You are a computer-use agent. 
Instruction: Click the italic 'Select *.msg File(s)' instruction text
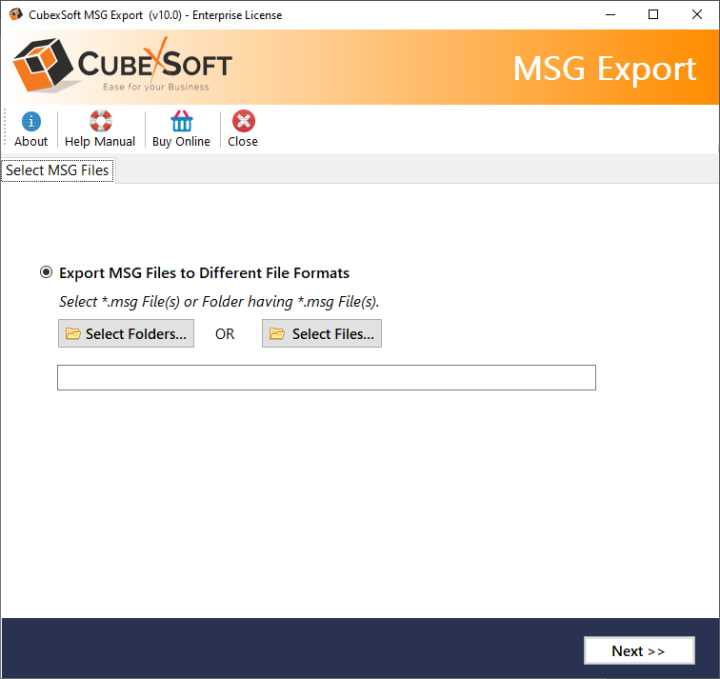(x=219, y=302)
